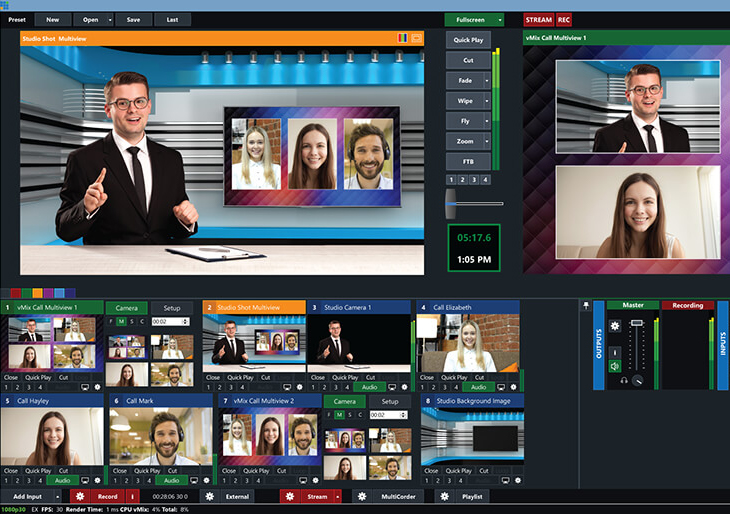Viewport: 730px width, 514px height.
Task: Click the pin icon beside audio mixer
Action: click(586, 305)
